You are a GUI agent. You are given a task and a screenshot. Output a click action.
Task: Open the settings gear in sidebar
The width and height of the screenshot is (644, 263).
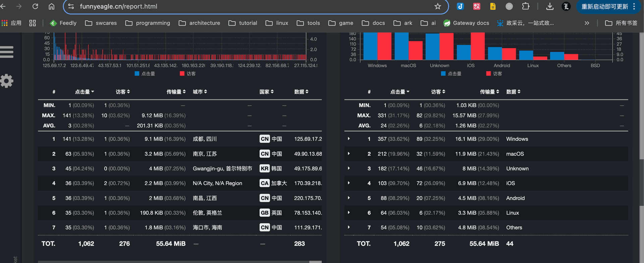click(x=7, y=81)
